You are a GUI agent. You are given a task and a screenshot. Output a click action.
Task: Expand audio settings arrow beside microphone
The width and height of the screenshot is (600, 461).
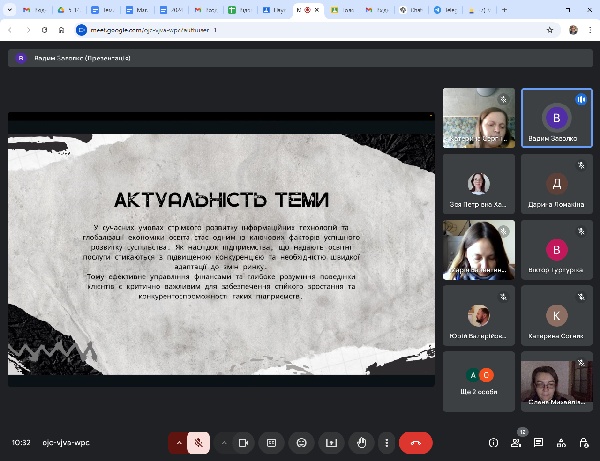point(179,442)
